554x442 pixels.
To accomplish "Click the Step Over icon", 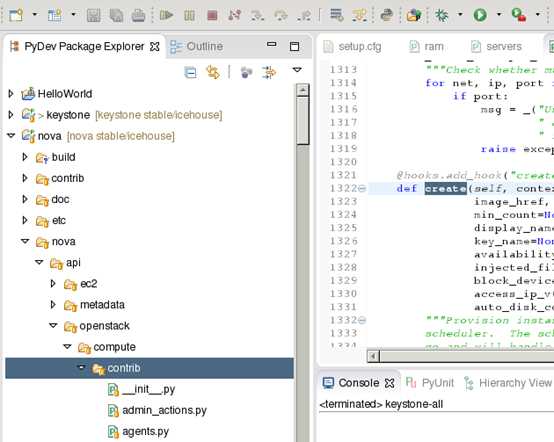I will tap(281, 15).
